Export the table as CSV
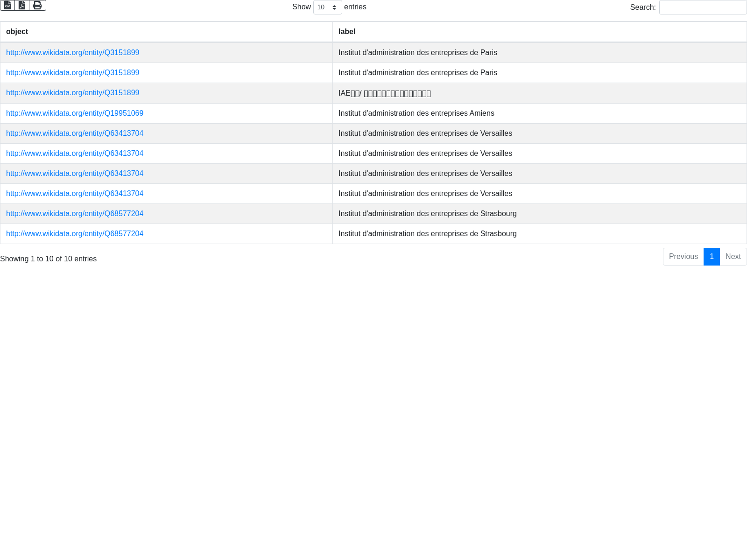The height and width of the screenshot is (560, 747). [7, 5]
